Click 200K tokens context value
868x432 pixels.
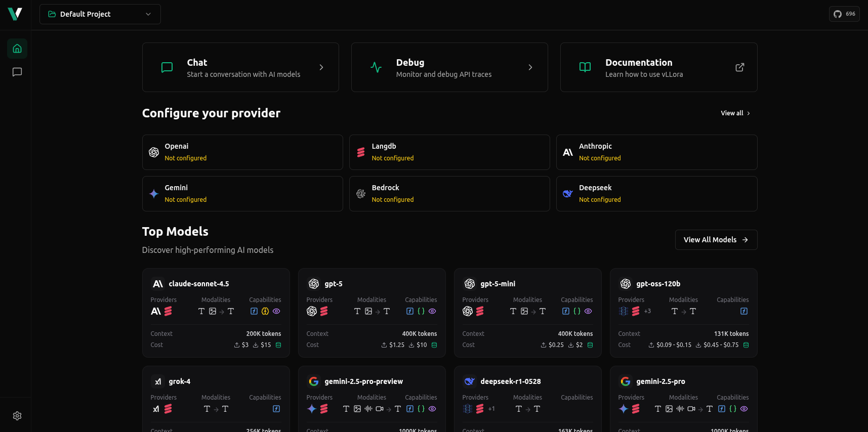(264, 334)
